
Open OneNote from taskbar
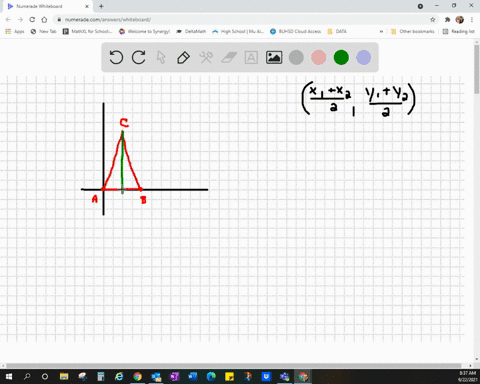pyautogui.click(x=174, y=377)
